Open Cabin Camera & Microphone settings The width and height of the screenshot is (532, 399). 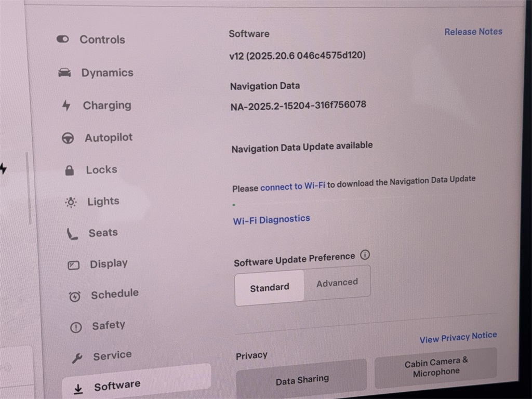click(436, 367)
